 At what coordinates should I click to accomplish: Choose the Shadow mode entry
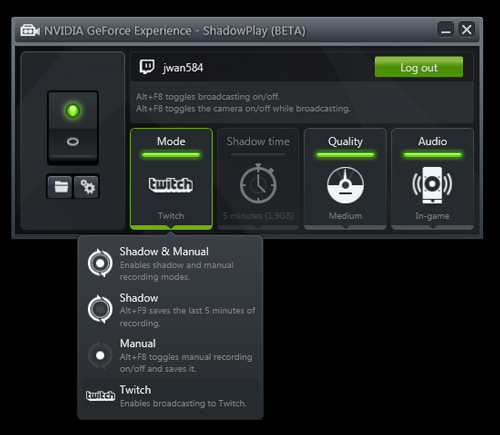pyautogui.click(x=170, y=310)
